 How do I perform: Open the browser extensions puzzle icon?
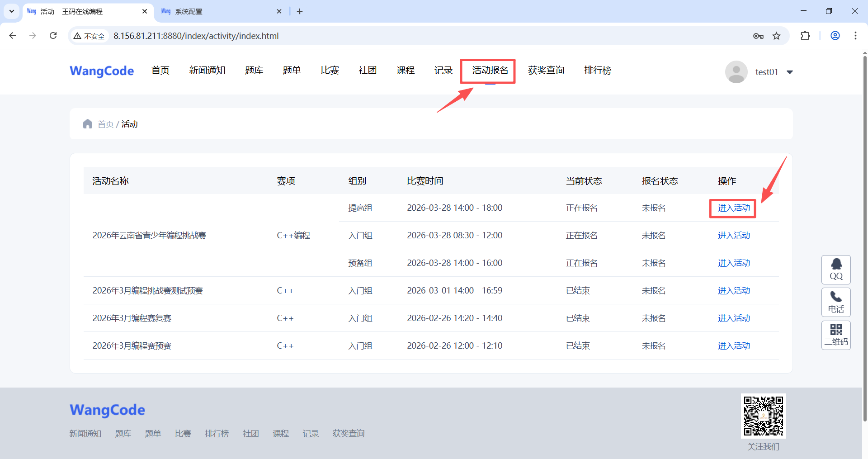coord(805,36)
